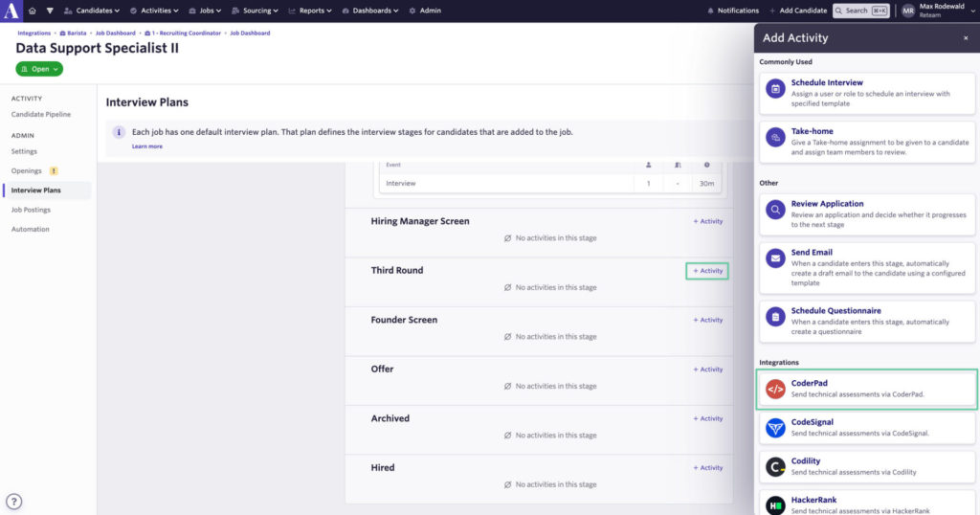Screen dimensions: 980x515
Task: Click the Schedule Interview calendar icon
Action: 775,89
